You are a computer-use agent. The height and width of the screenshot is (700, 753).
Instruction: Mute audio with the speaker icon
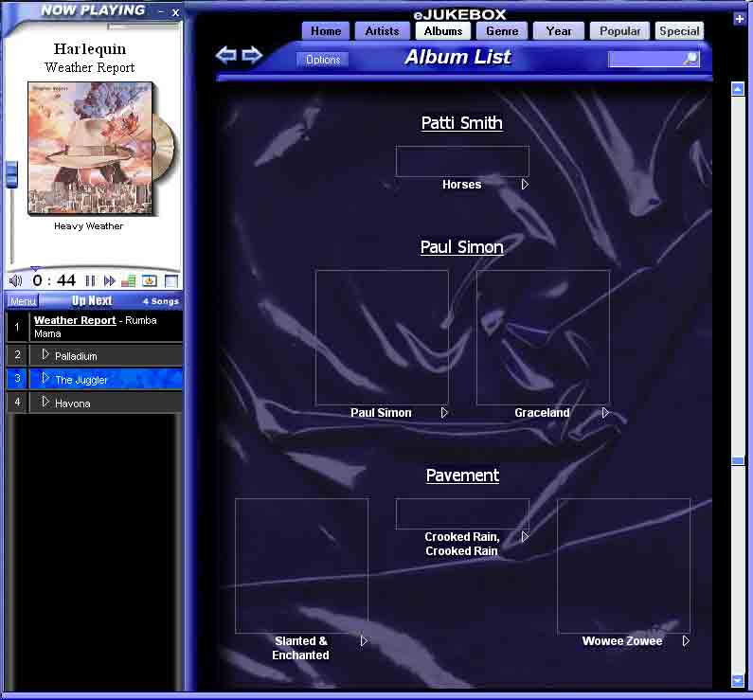tap(15, 281)
